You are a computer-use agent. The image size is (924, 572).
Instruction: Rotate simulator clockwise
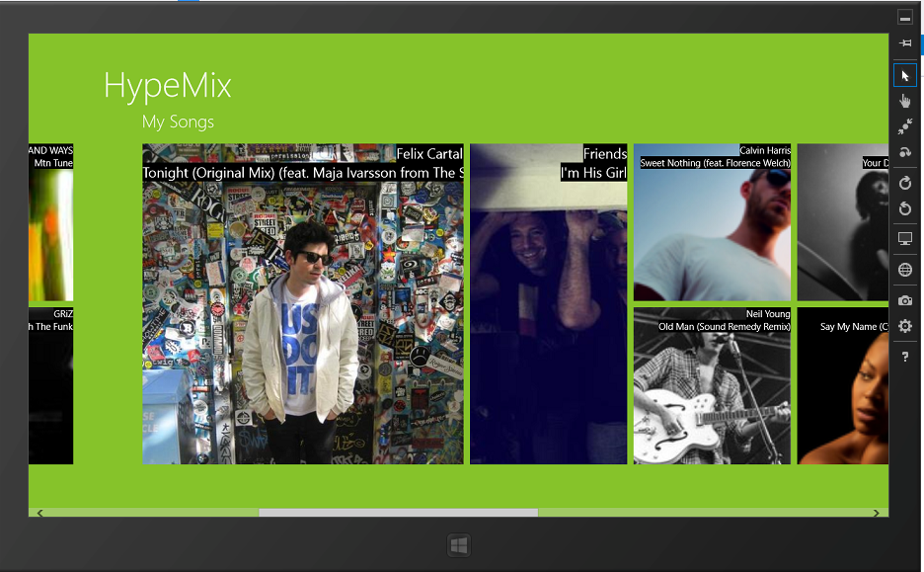click(904, 183)
